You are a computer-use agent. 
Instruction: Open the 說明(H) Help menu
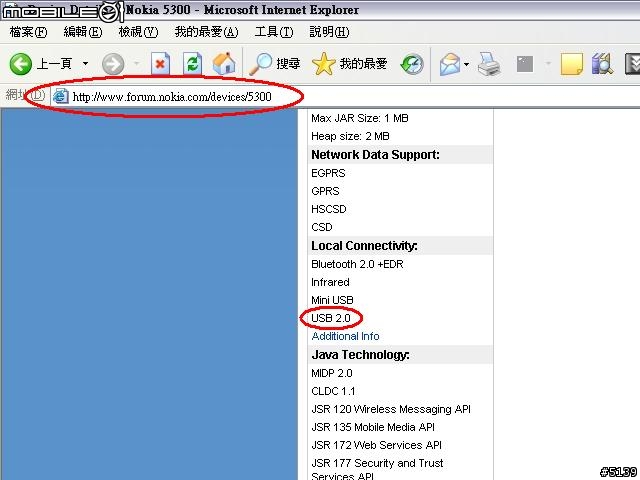[x=329, y=32]
